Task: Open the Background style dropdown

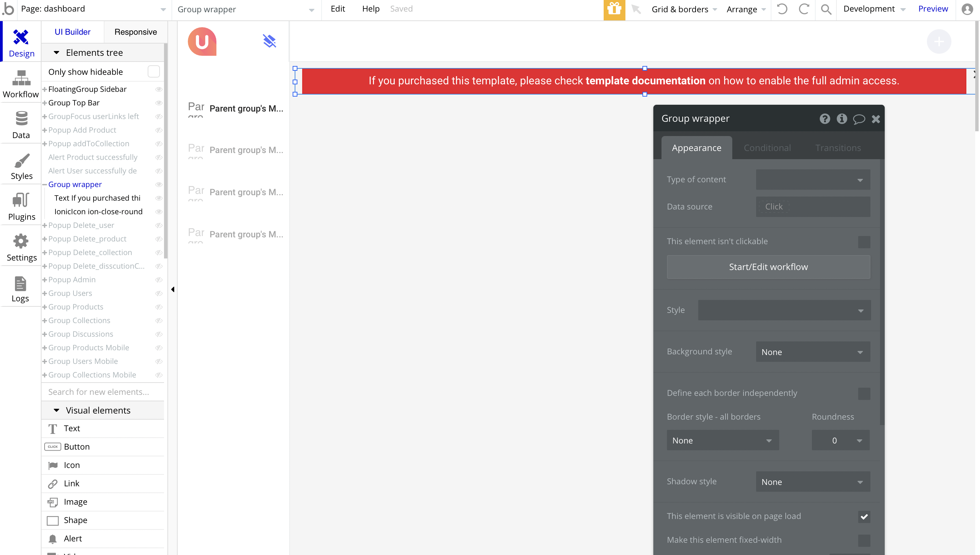Action: (813, 352)
